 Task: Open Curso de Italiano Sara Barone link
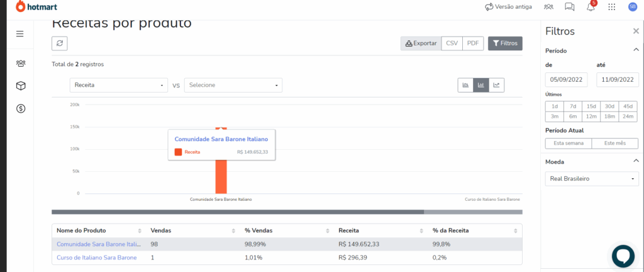[x=96, y=258]
